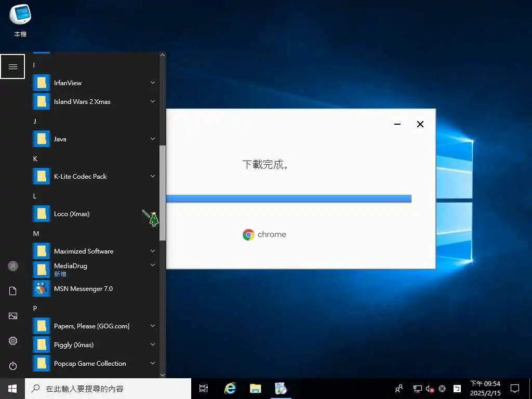Click the Start menu scroll up arrow
Screen dimensions: 532x399
(163, 55)
